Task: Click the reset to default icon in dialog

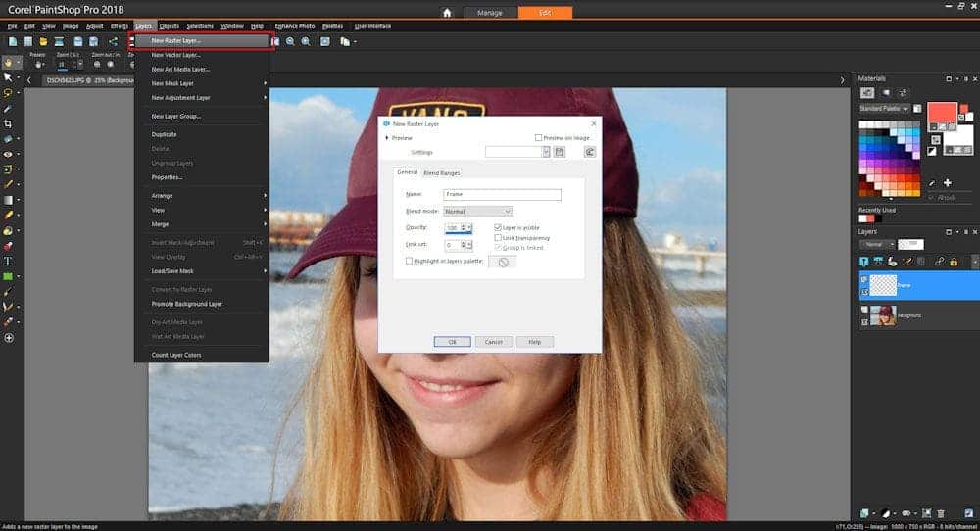Action: pyautogui.click(x=590, y=152)
